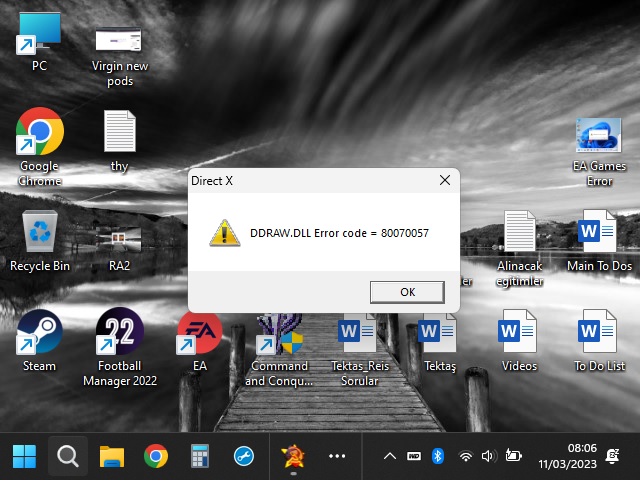643x483 pixels.
Task: Click the speaker volume tray icon
Action: 488,457
